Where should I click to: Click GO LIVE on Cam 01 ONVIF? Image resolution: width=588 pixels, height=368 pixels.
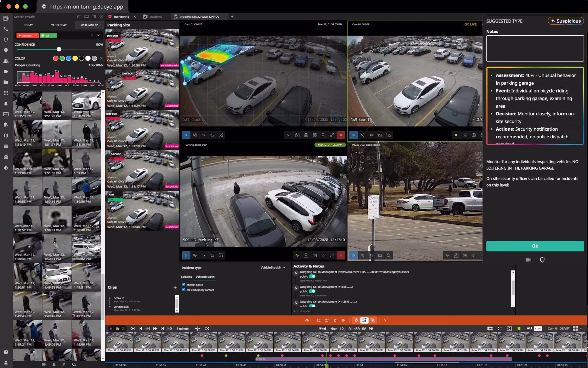pyautogui.click(x=470, y=24)
